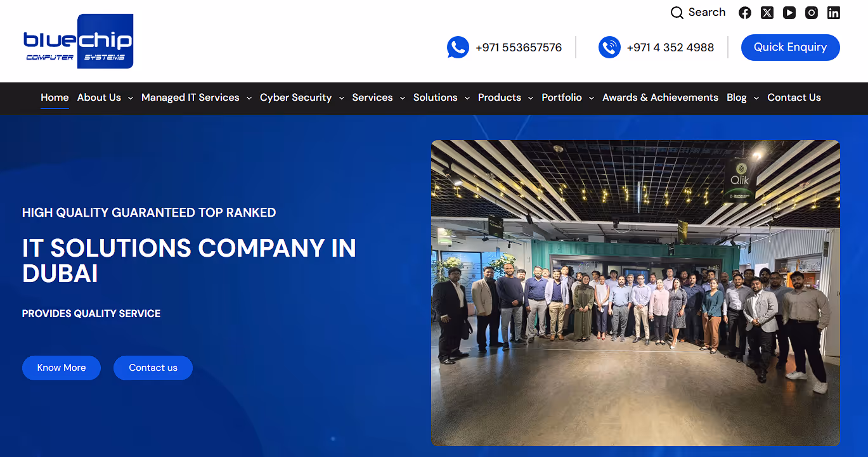Open the Cyber Security menu item

(x=295, y=98)
